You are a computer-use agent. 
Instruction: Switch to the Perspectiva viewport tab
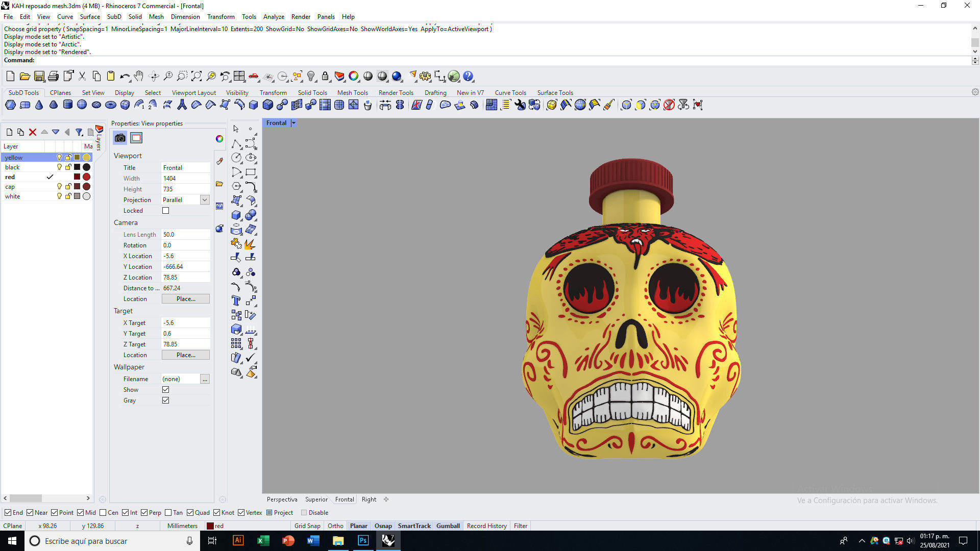(x=282, y=499)
